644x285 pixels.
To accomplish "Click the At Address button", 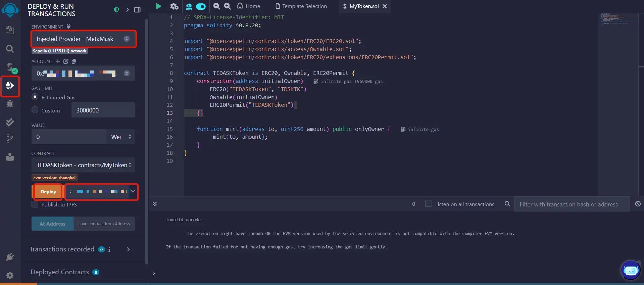I will tap(52, 224).
